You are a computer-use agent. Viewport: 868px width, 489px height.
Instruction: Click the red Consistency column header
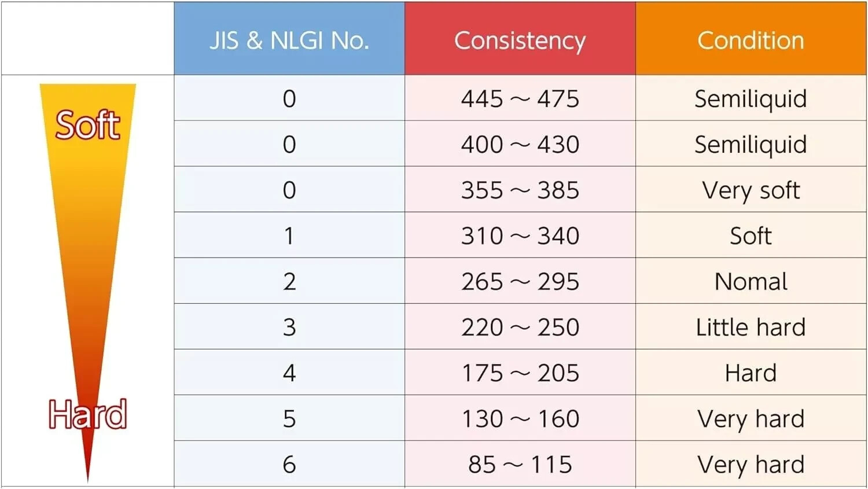click(x=520, y=39)
